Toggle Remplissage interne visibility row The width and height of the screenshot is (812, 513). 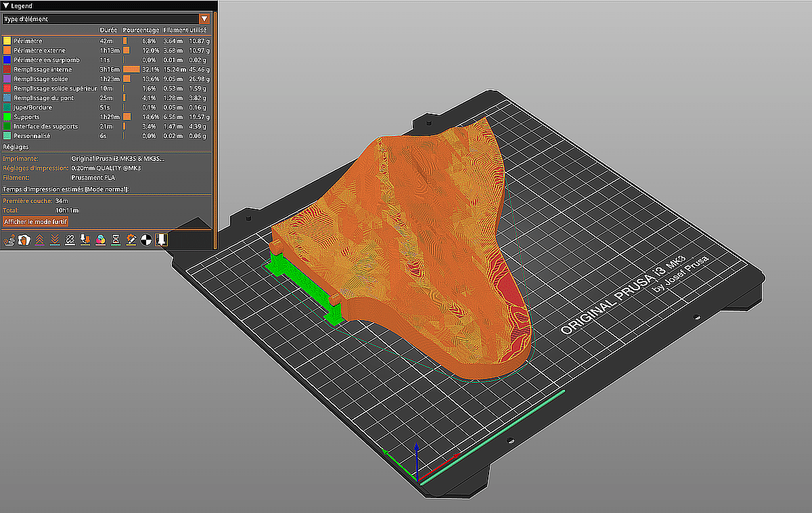point(42,70)
